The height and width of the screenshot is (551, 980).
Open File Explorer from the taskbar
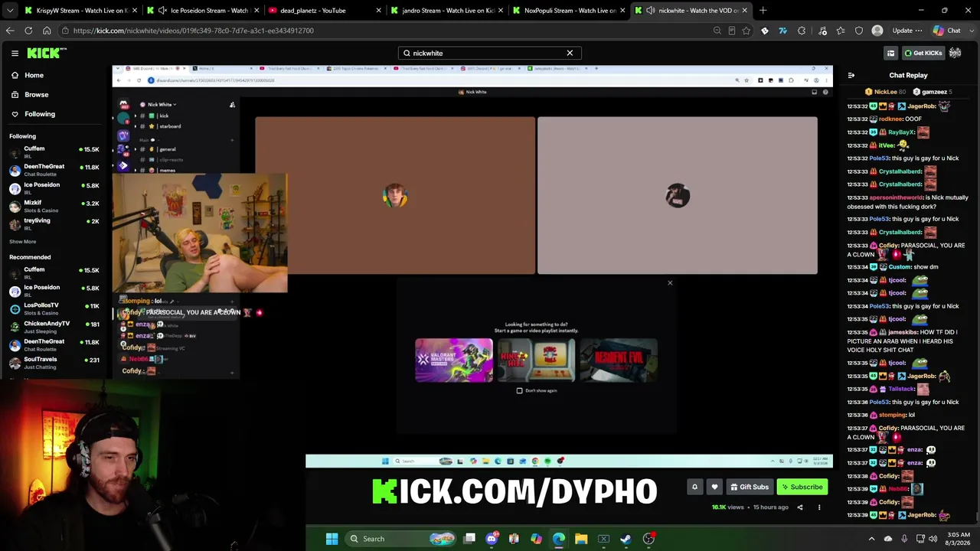[x=581, y=539]
